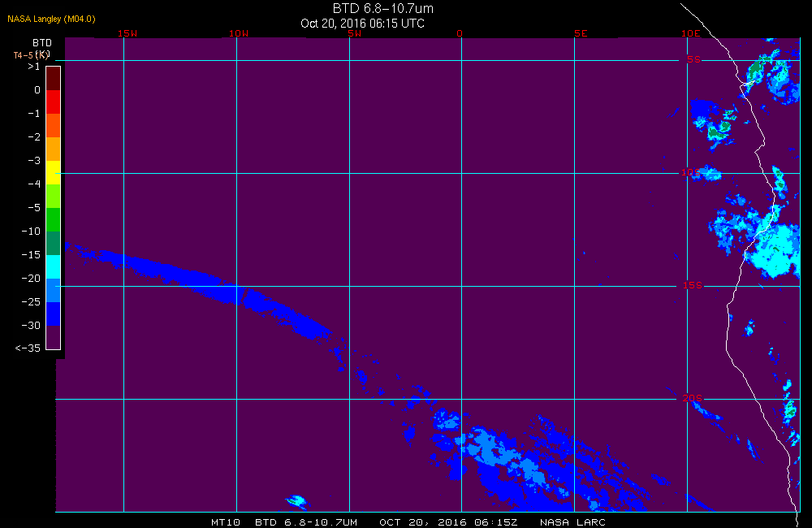Click the '5S' latitude label

click(694, 59)
